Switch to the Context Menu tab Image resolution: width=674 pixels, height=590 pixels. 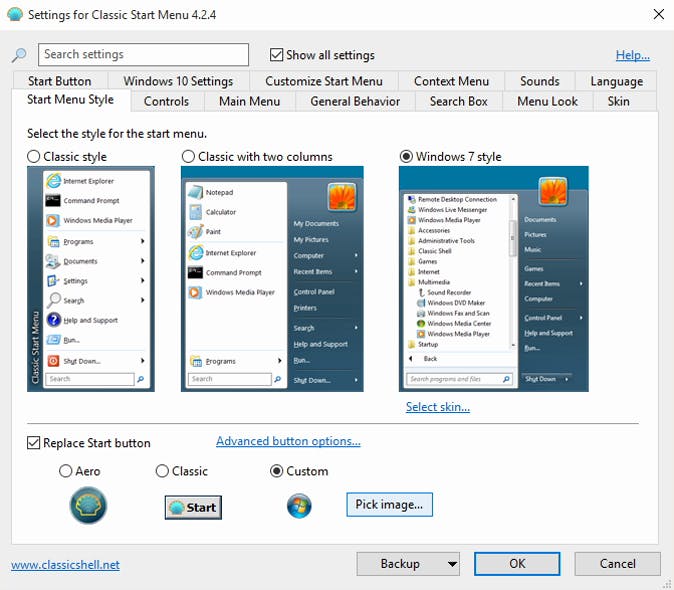click(x=451, y=81)
